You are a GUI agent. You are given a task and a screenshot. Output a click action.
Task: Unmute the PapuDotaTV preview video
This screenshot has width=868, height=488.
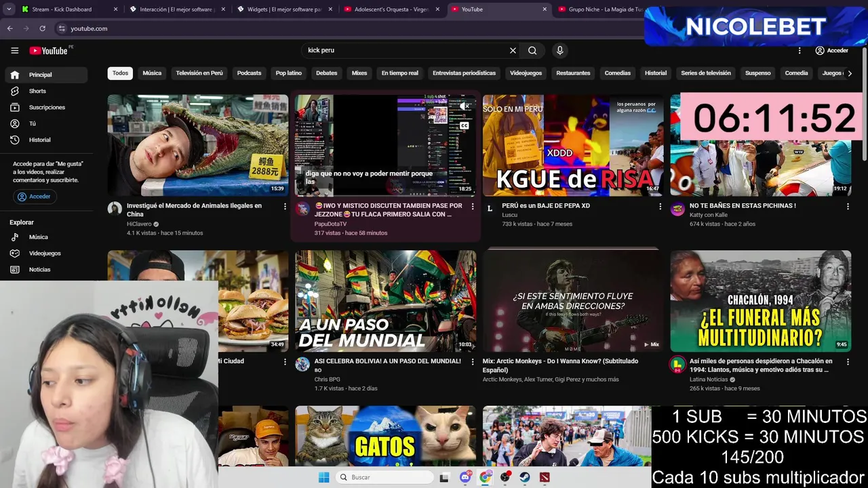[x=465, y=106]
